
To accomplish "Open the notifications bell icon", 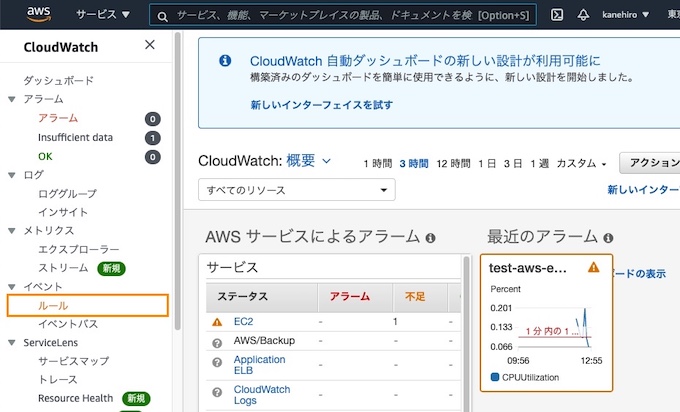I will [x=583, y=15].
